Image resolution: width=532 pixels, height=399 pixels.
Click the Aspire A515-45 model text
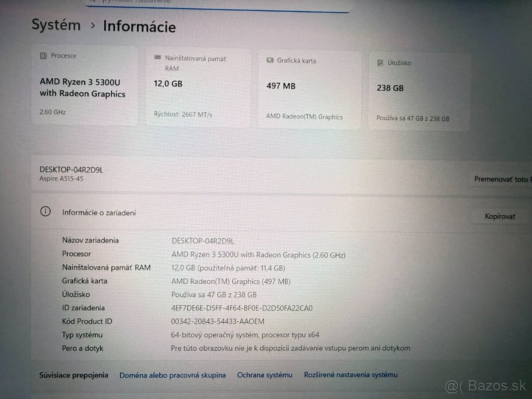pos(61,179)
